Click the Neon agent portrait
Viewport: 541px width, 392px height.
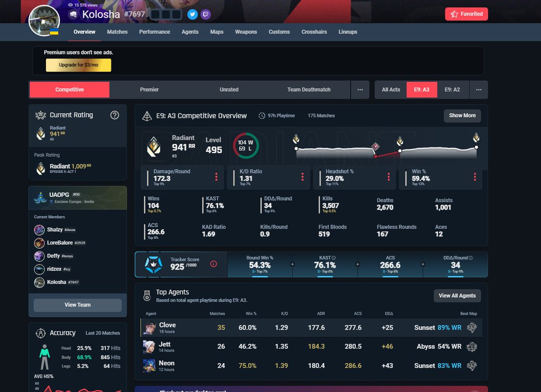coord(150,366)
